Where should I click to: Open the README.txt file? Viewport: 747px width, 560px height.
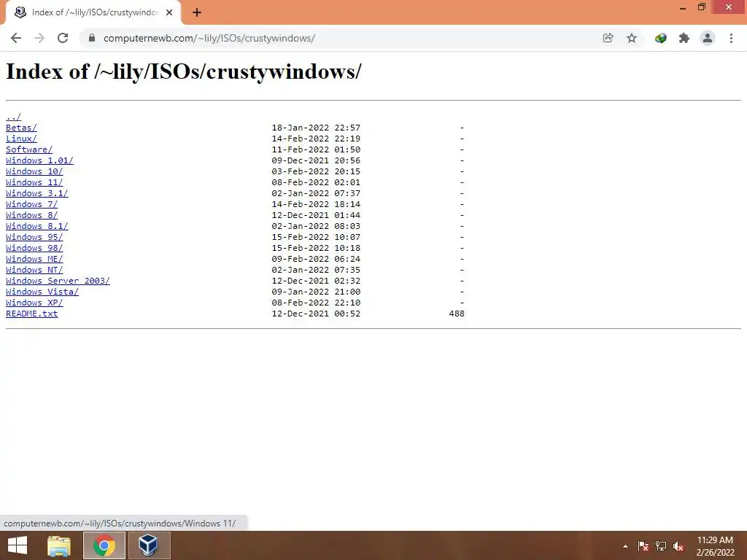point(31,314)
